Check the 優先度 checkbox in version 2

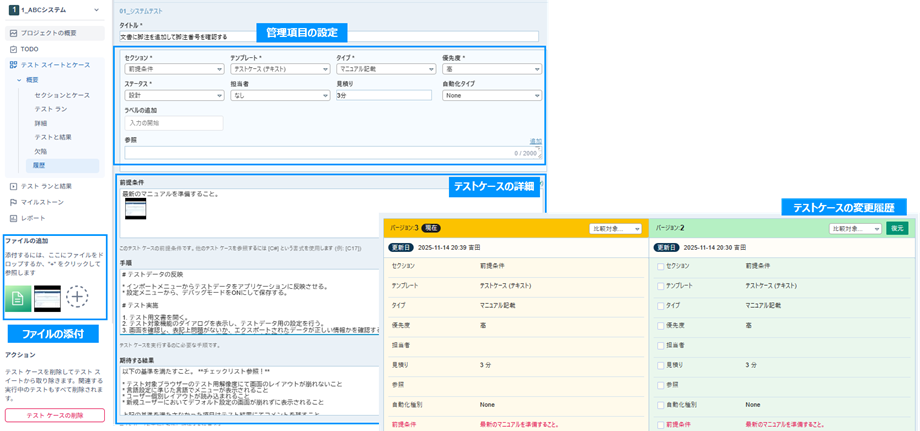(x=660, y=325)
